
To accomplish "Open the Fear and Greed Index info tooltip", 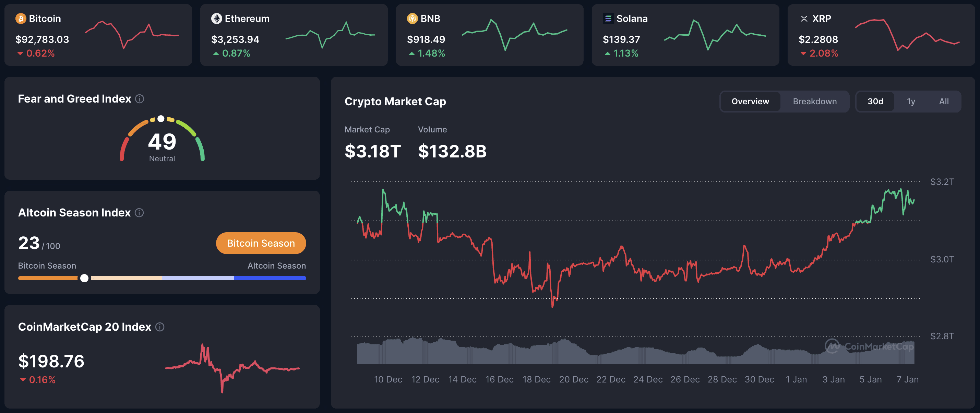I will point(139,99).
